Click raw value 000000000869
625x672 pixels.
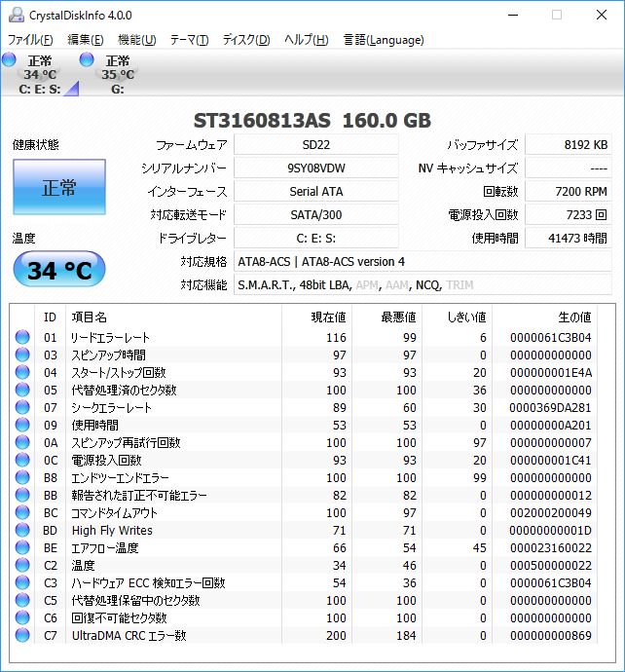pyautogui.click(x=550, y=636)
